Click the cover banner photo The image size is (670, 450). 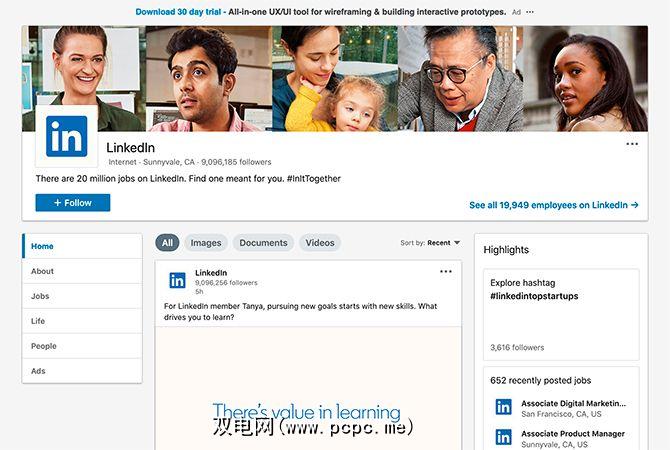335,79
